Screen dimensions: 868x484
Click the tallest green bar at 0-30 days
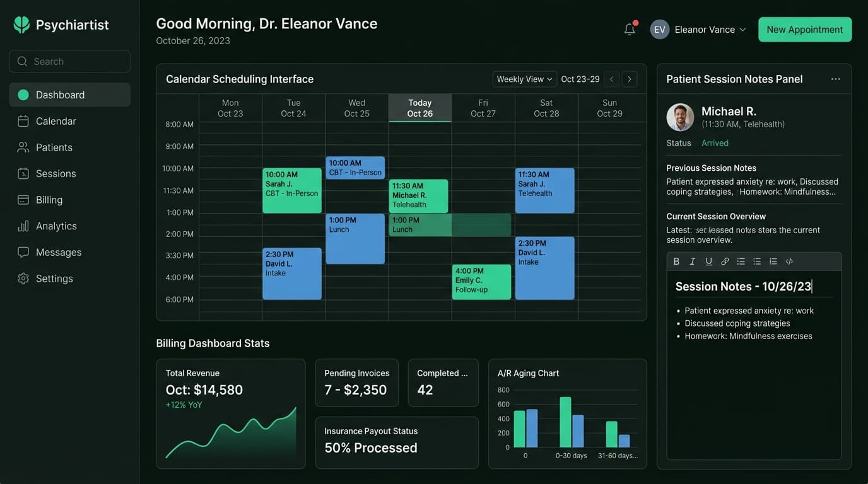[565, 422]
